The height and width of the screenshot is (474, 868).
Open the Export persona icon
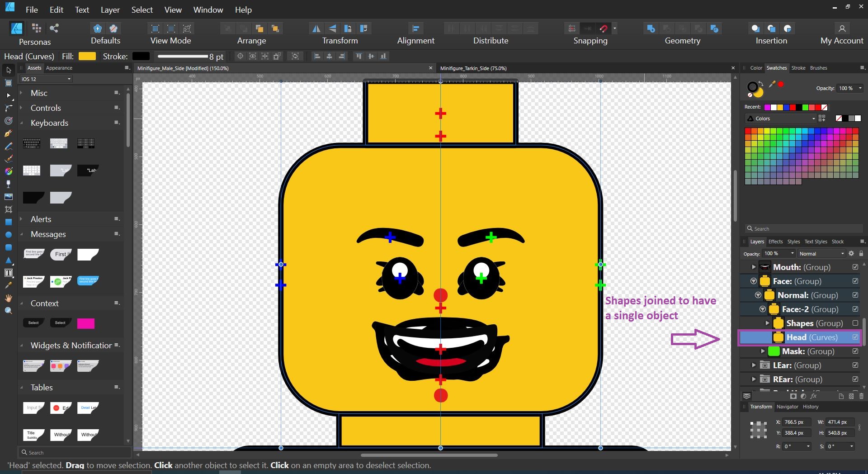pos(54,28)
